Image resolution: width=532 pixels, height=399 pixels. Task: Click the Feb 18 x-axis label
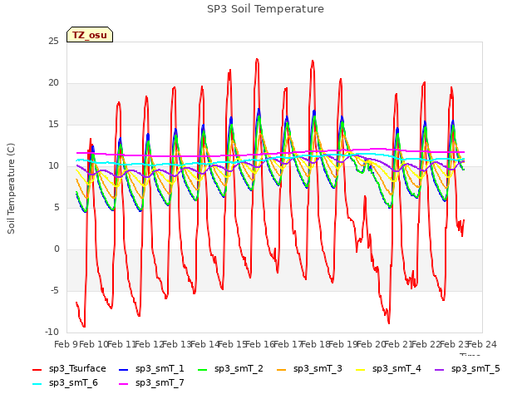click(x=316, y=345)
